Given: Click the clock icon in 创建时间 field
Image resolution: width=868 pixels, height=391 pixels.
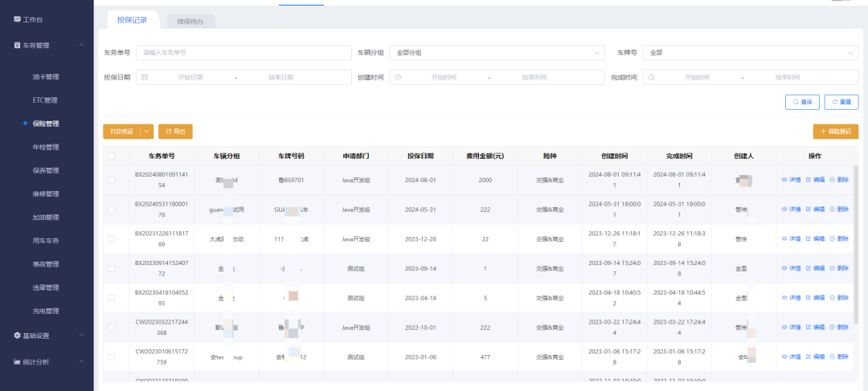Looking at the screenshot, I should pos(398,77).
